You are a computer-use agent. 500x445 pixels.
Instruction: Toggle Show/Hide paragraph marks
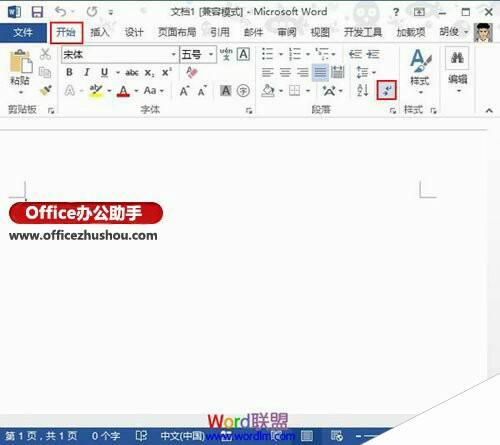[x=387, y=90]
